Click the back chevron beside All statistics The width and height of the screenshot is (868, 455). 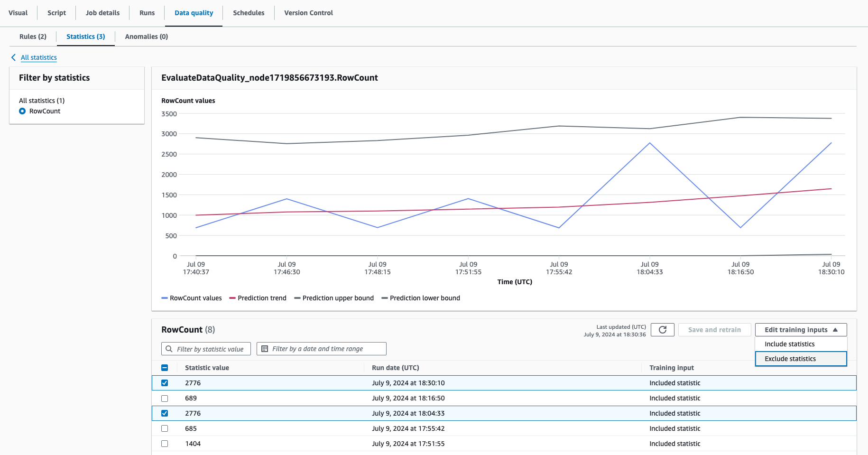click(x=13, y=57)
